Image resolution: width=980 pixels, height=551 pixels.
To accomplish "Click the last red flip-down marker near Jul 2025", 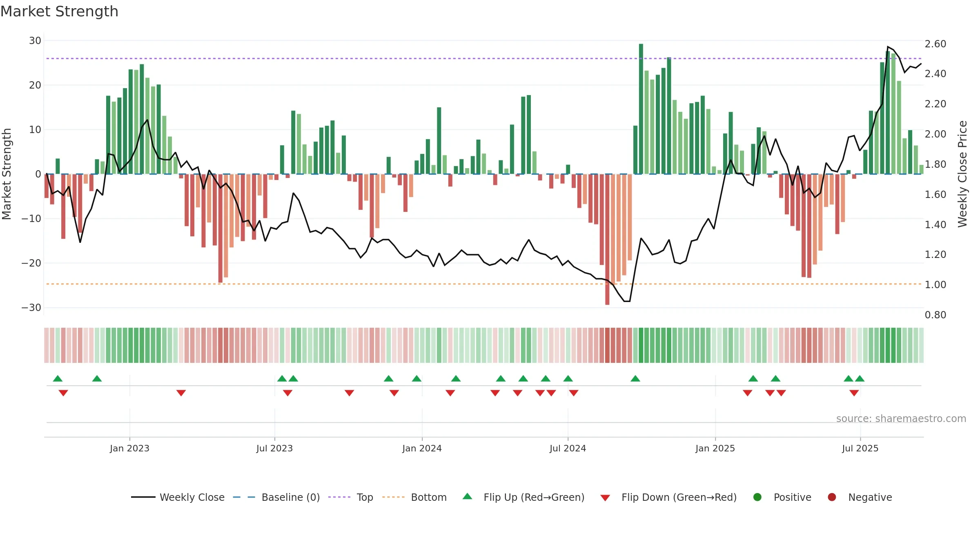I will coord(854,393).
